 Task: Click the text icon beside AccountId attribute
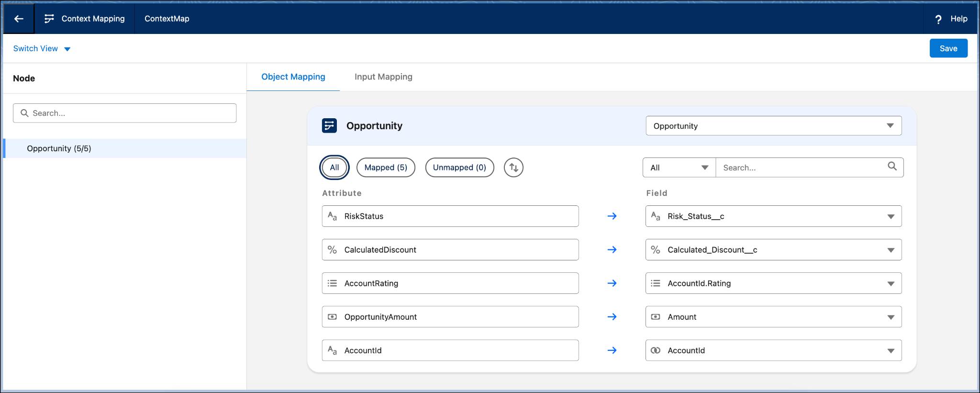pyautogui.click(x=332, y=350)
